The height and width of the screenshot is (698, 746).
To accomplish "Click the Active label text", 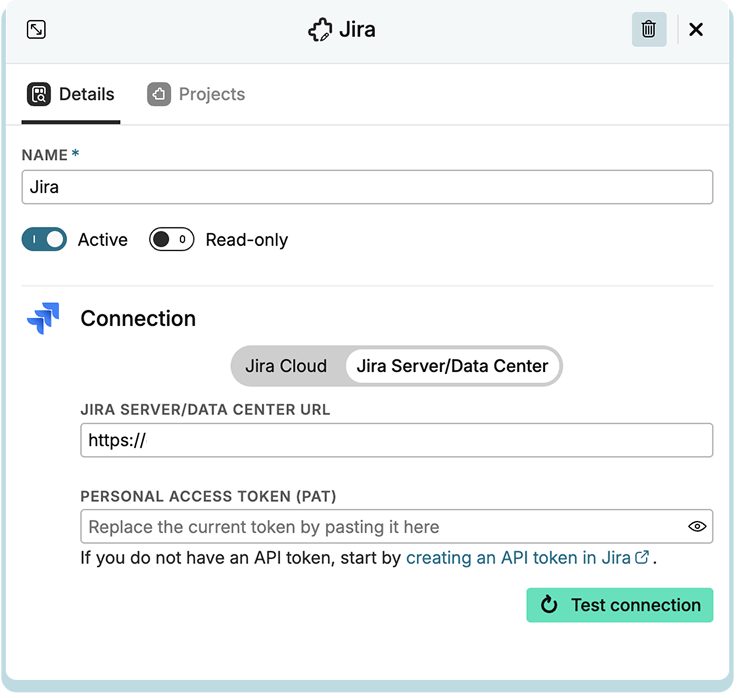I will point(103,240).
